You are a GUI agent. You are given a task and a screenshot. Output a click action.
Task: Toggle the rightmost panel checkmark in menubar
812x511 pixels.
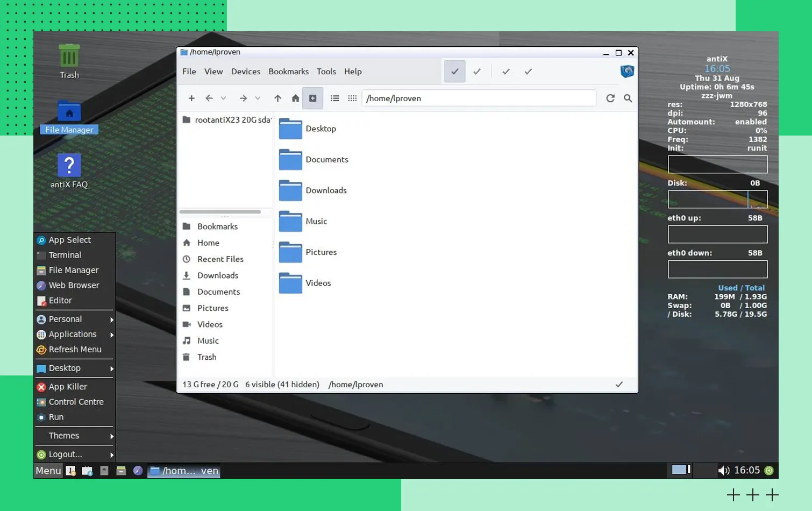click(x=528, y=72)
